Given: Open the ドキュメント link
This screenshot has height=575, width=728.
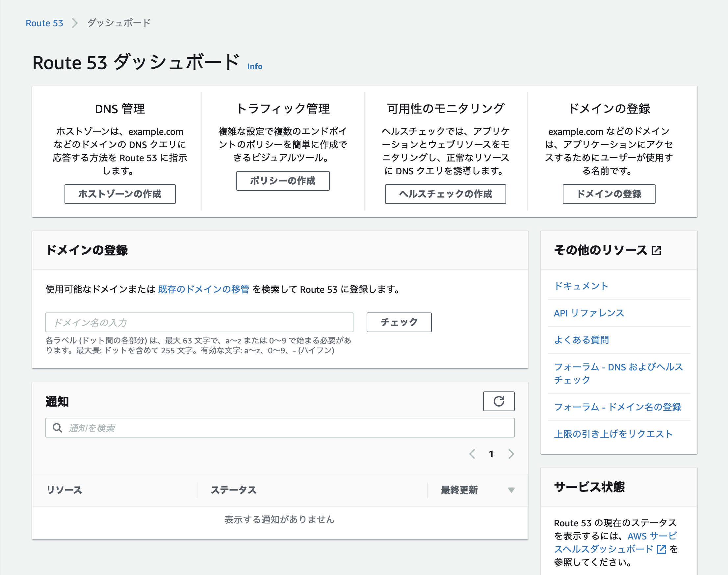Looking at the screenshot, I should pyautogui.click(x=581, y=286).
